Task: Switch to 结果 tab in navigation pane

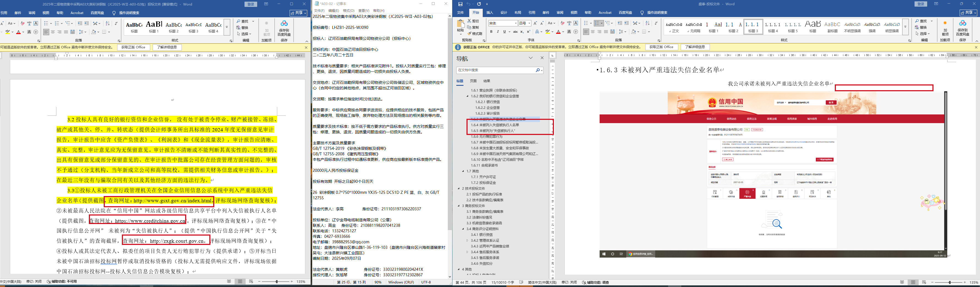Action: pos(487,81)
